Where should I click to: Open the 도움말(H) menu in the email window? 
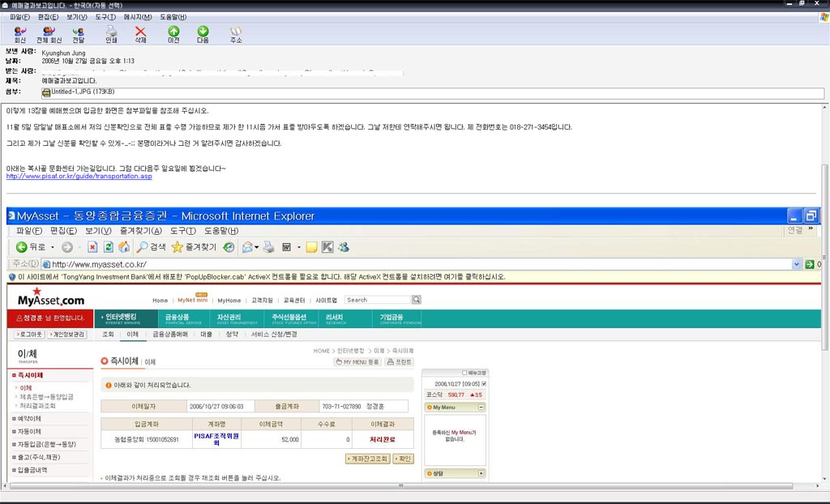173,17
